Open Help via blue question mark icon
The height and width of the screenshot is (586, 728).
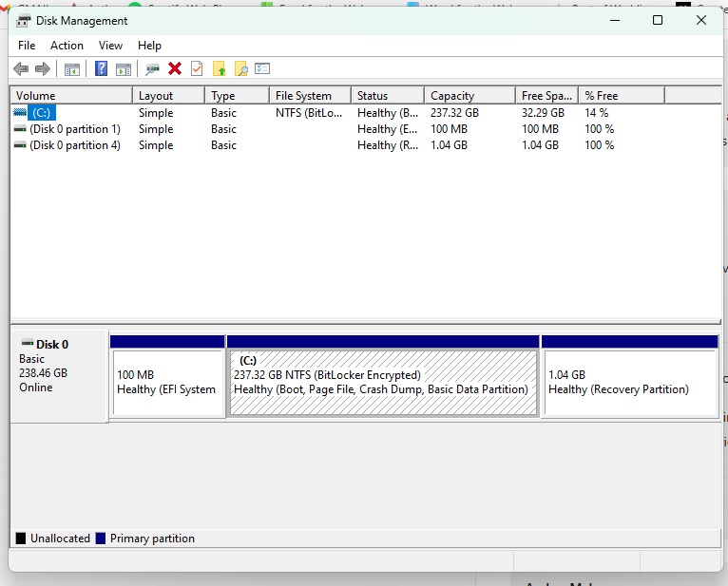[x=101, y=68]
